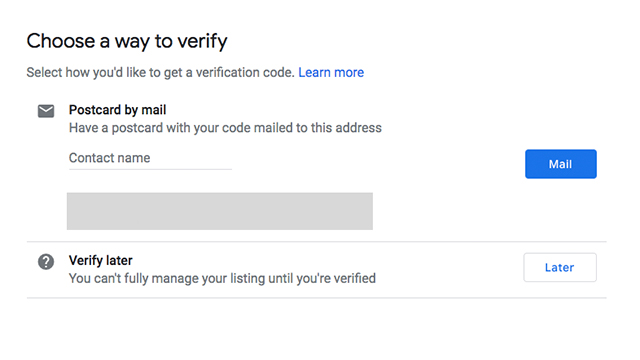Screen dimensions: 640x360
Task: Click the divider line above Verify later
Action: (316, 242)
